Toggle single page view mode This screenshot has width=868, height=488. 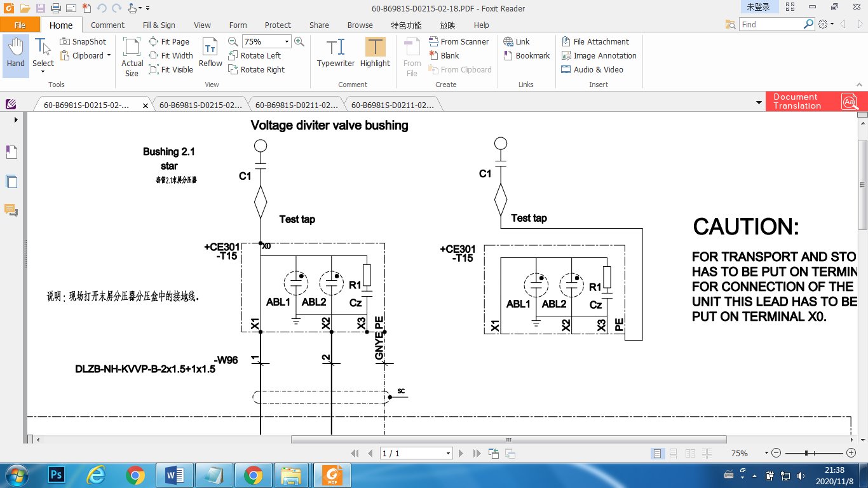pos(657,453)
